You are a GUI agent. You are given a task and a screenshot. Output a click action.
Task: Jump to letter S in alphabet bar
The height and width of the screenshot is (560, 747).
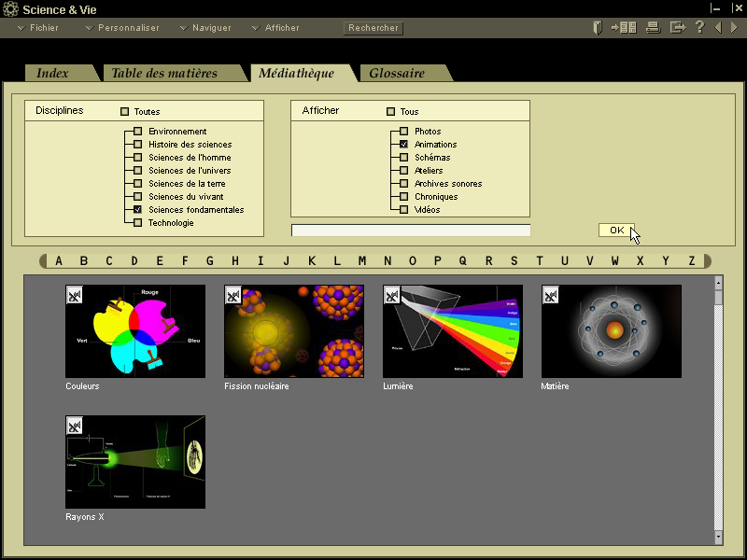[x=514, y=261]
